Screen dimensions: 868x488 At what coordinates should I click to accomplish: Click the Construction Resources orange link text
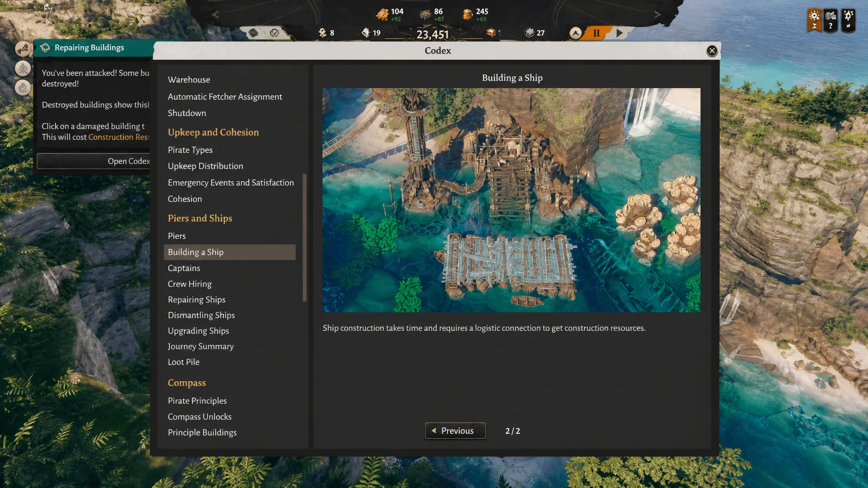[x=119, y=137]
